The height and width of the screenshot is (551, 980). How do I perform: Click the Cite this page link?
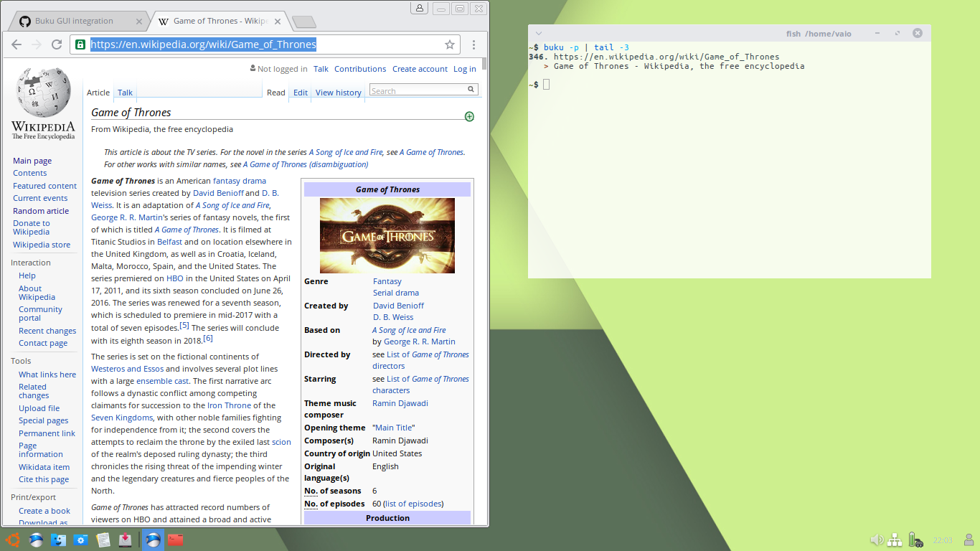(44, 479)
